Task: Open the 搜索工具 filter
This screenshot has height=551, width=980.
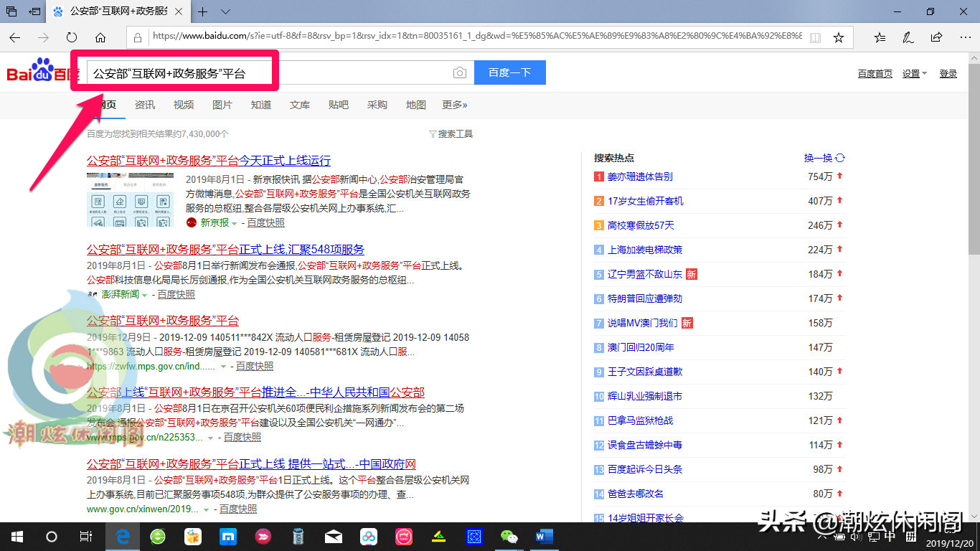Action: coord(451,133)
